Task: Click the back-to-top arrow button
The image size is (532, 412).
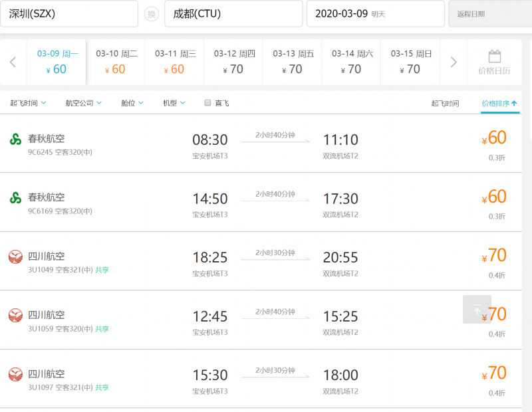Action: 477,310
